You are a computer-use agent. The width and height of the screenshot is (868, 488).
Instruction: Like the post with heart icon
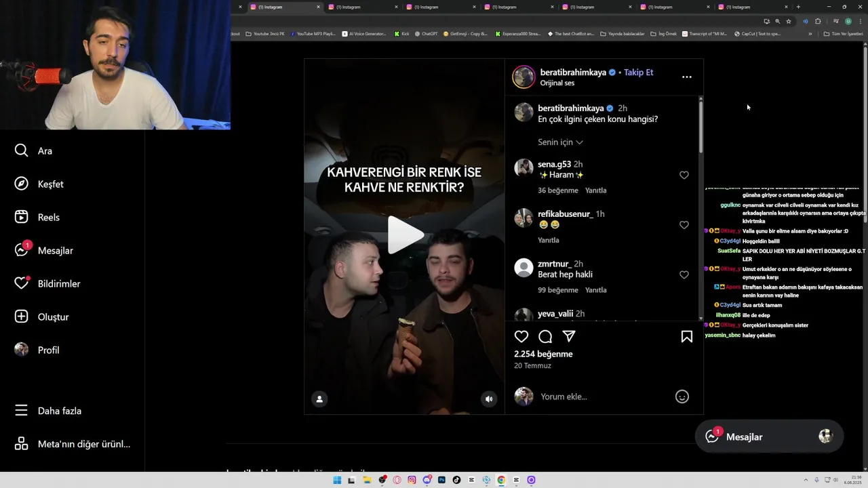(521, 337)
